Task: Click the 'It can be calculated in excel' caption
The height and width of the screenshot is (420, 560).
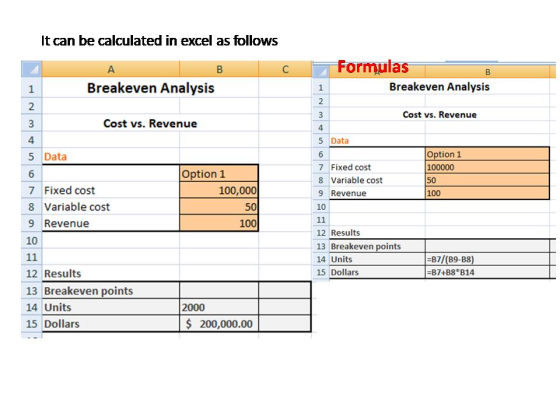Action: pos(159,41)
